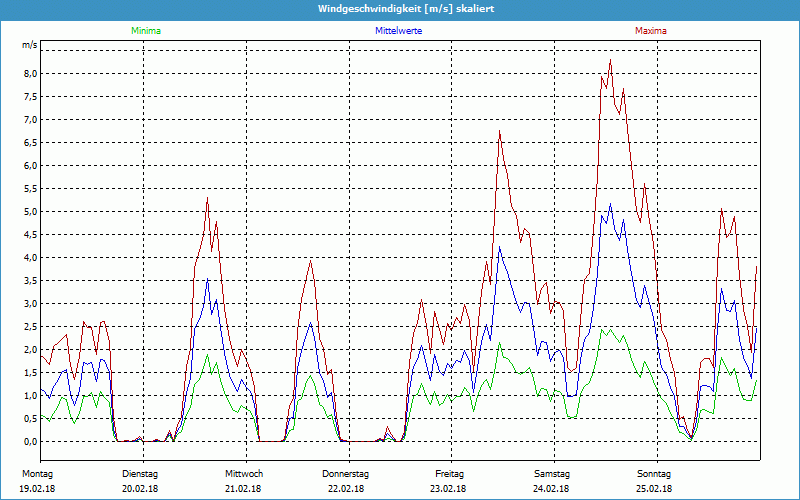Click the 'Donnerstag' day label
The image size is (800, 500).
pyautogui.click(x=345, y=474)
